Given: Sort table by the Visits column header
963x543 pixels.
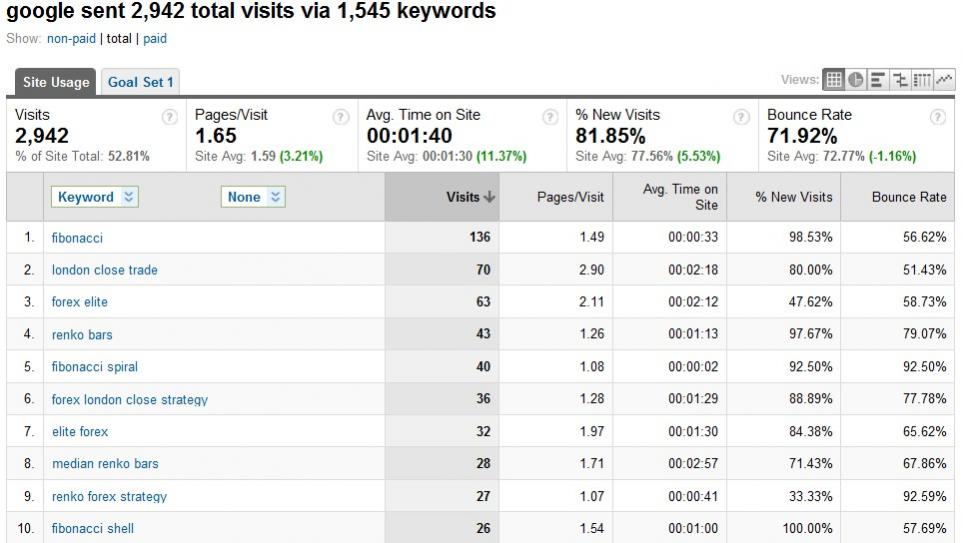Looking at the screenshot, I should tap(470, 197).
